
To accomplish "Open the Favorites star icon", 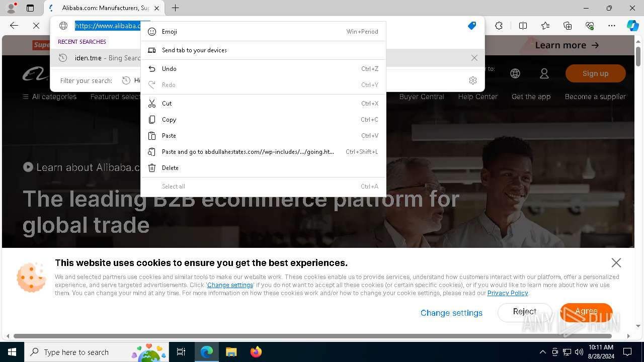I will (545, 26).
